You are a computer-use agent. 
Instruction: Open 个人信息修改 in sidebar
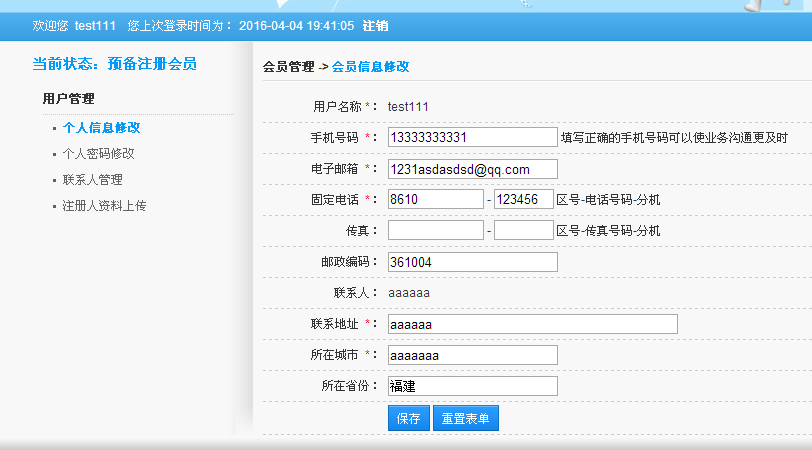(102, 127)
